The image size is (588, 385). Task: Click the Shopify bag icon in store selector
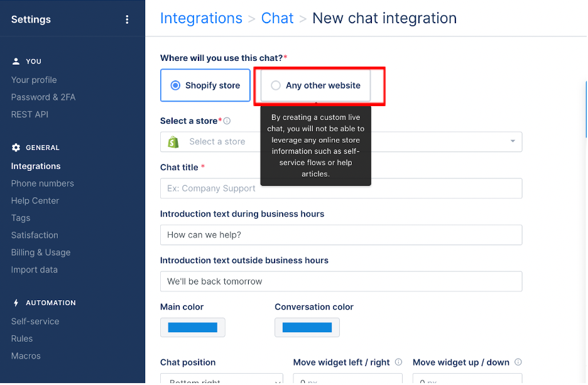pyautogui.click(x=173, y=142)
